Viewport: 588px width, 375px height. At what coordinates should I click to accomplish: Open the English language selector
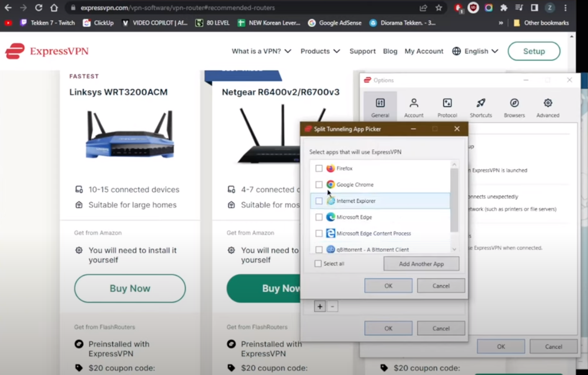475,51
